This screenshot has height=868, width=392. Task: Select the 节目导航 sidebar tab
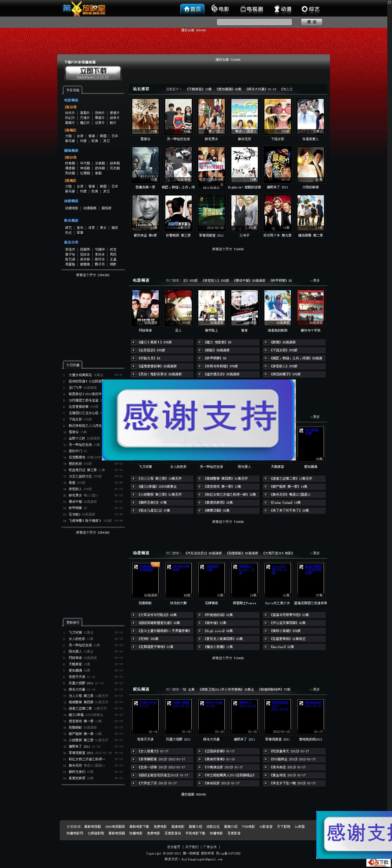[73, 90]
